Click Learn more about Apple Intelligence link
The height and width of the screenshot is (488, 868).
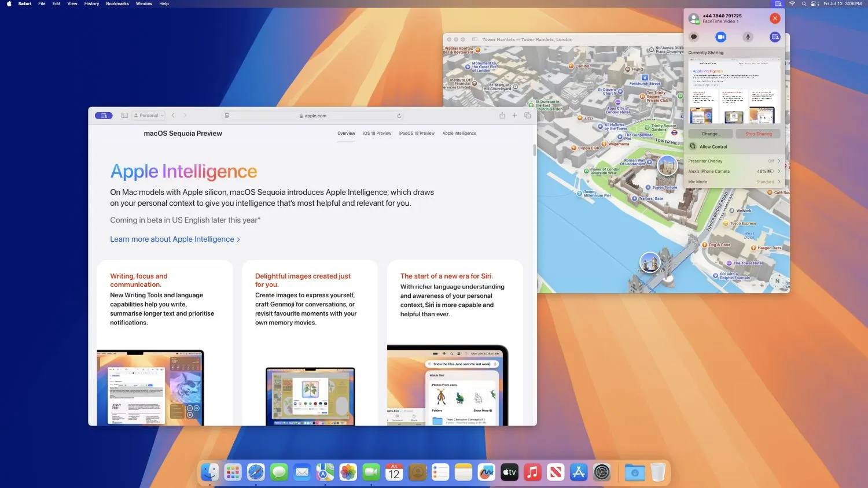click(174, 239)
